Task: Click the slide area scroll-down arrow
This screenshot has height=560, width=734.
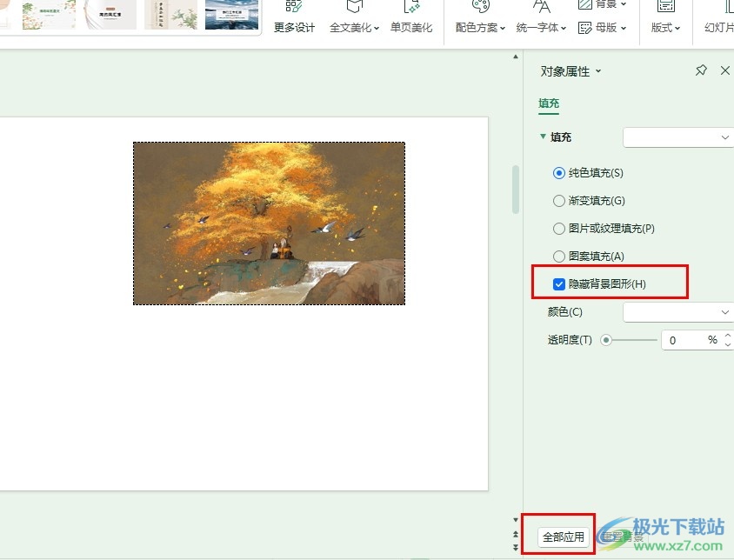Action: [x=516, y=520]
